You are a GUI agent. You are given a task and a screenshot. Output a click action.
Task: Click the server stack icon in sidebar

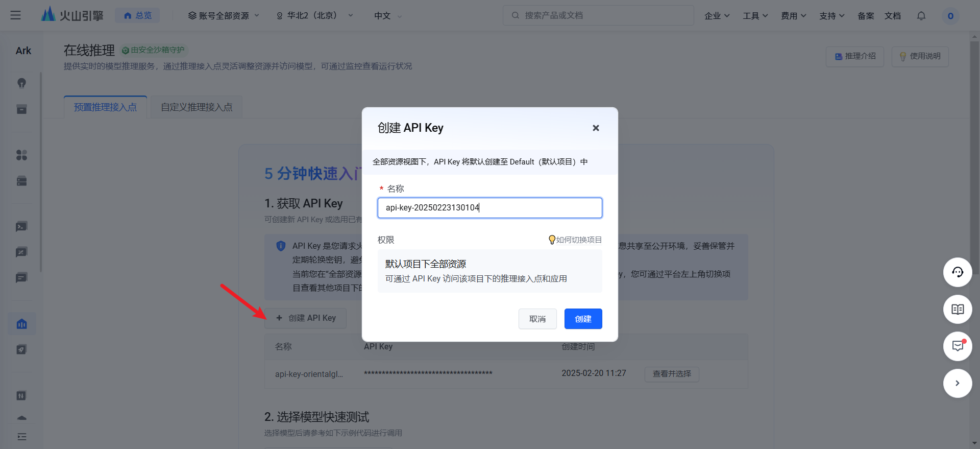coord(21,181)
